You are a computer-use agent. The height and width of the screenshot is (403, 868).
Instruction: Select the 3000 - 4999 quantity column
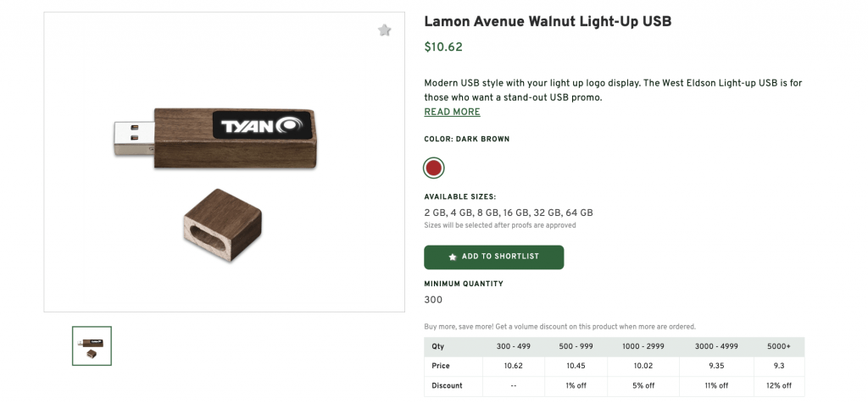pyautogui.click(x=715, y=346)
